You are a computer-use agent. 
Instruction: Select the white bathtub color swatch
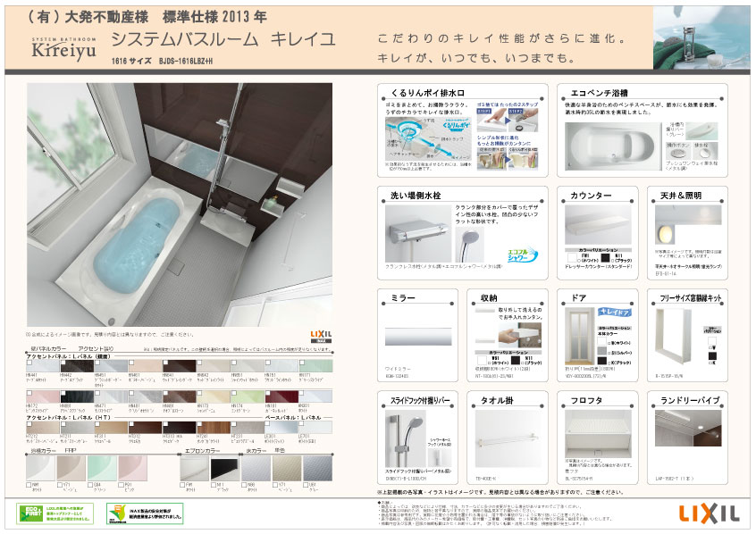(x=40, y=468)
